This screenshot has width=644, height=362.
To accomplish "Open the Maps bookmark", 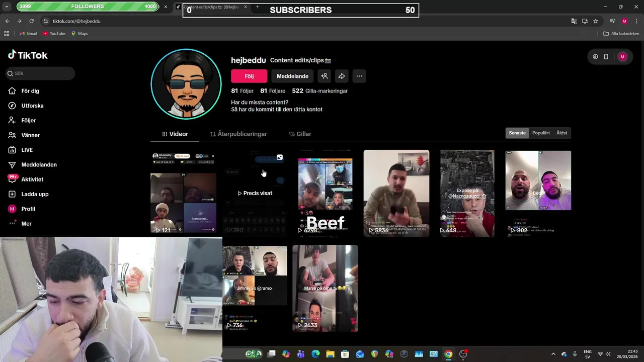I will click(x=79, y=33).
